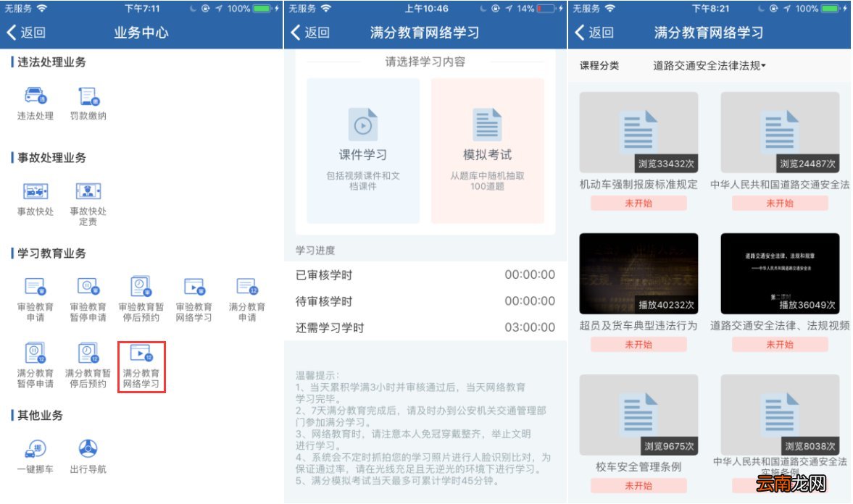Select the 课件学习 courseware card
The width and height of the screenshot is (853, 504).
click(x=363, y=151)
